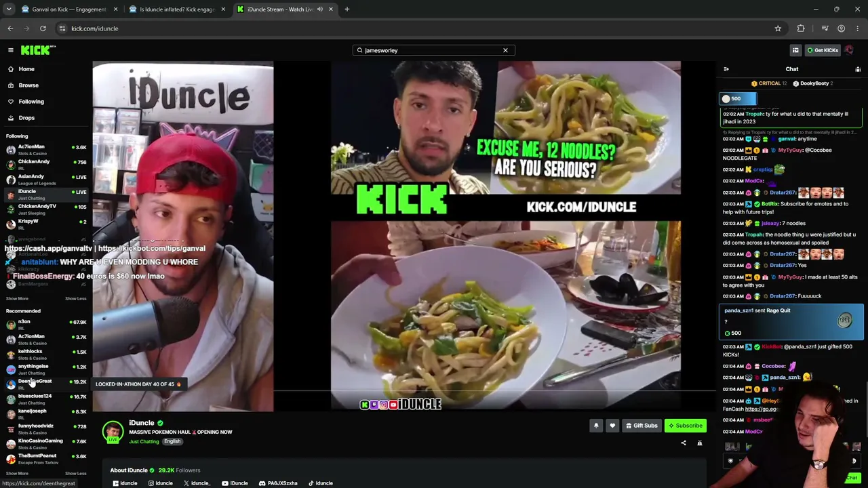This screenshot has height=488, width=868.
Task: Toggle the notification bell for iDuncle
Action: (x=596, y=426)
